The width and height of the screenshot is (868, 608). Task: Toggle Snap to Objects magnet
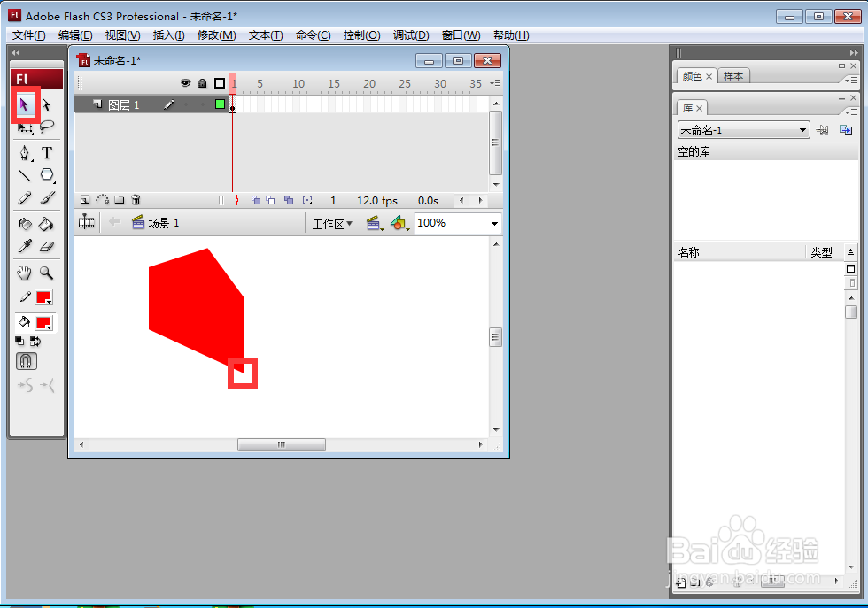pos(26,361)
